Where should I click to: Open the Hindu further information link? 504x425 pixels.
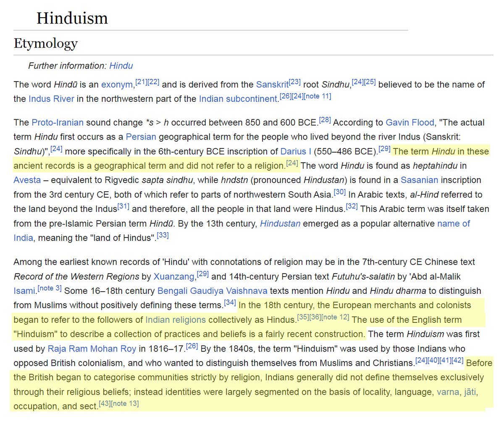121,66
